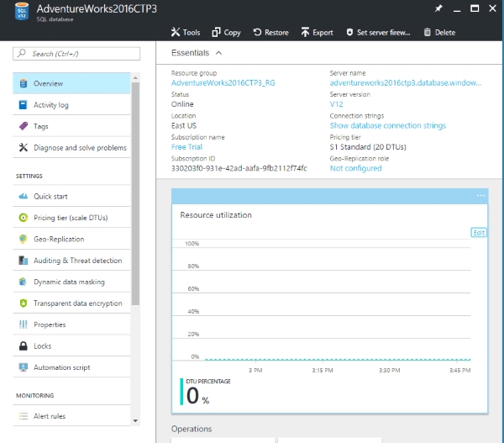Select Activity log in the sidebar
This screenshot has height=443, width=504.
(x=50, y=105)
